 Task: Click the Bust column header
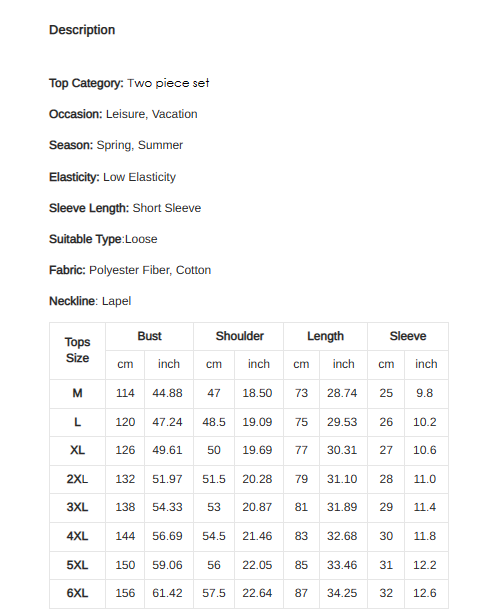pos(149,336)
